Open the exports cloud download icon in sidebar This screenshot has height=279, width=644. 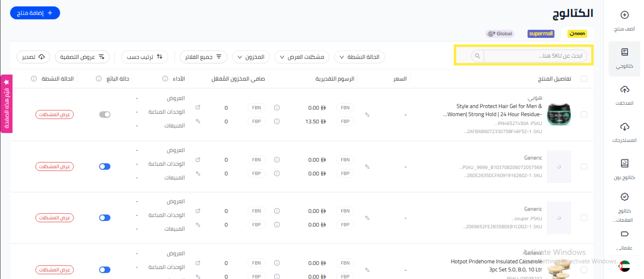pyautogui.click(x=625, y=126)
